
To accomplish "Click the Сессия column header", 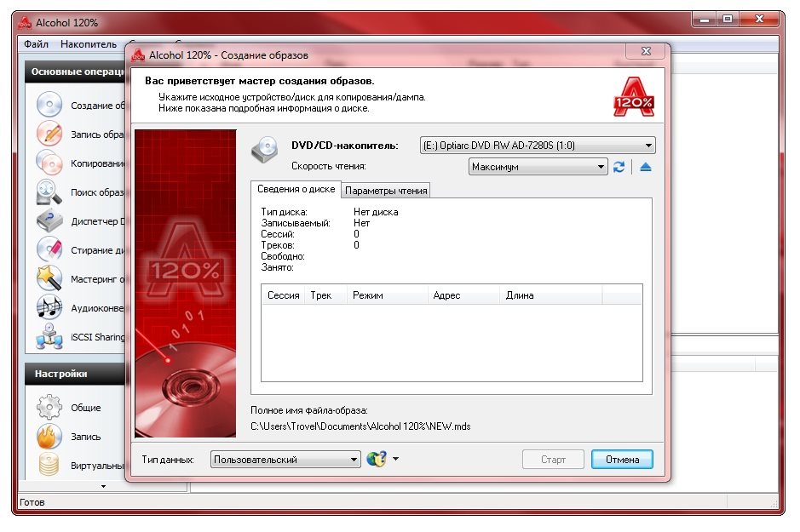I will click(283, 295).
